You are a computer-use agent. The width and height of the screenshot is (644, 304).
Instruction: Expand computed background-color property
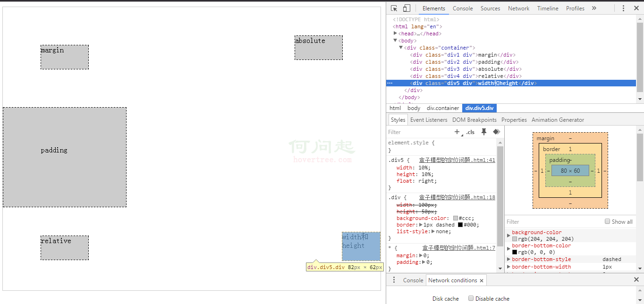coord(508,235)
